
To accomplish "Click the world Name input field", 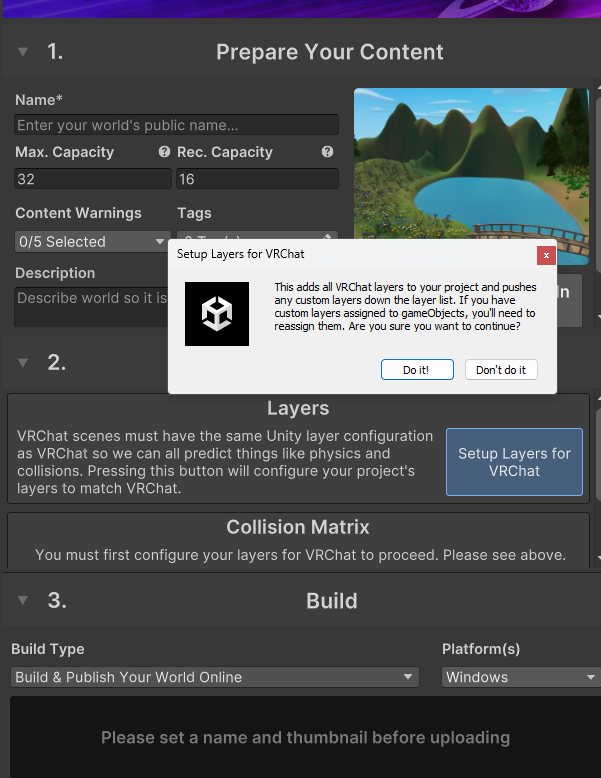I will point(176,125).
